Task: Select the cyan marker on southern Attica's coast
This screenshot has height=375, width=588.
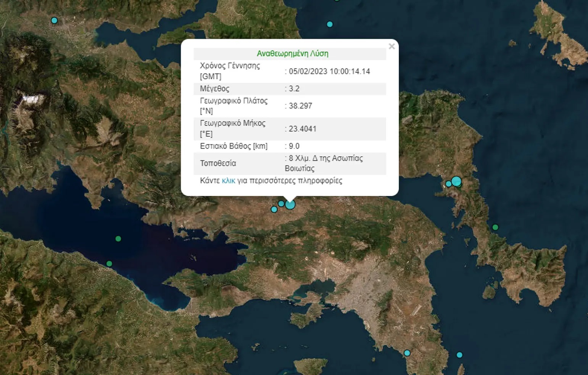Action: point(407,353)
